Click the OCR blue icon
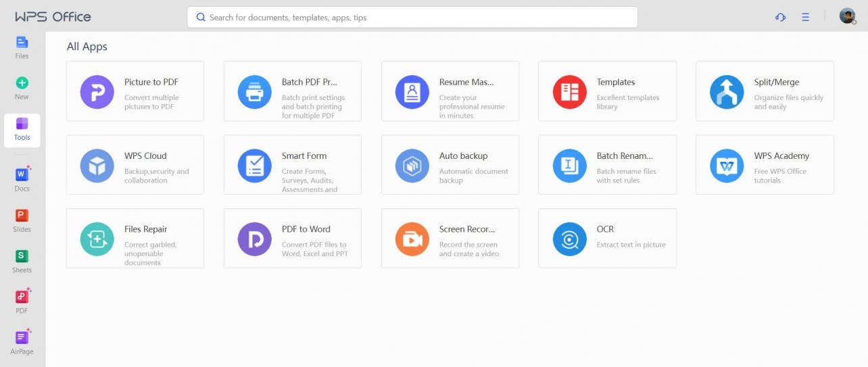 (x=570, y=239)
